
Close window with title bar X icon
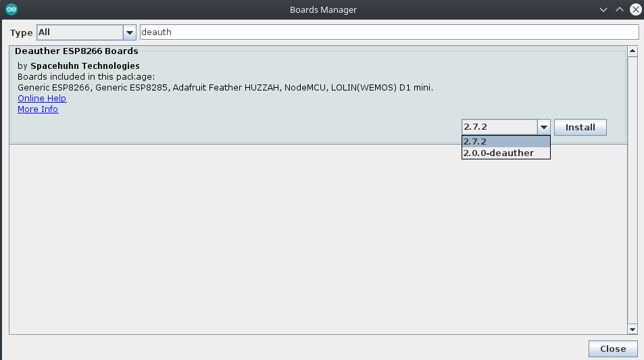click(x=636, y=9)
